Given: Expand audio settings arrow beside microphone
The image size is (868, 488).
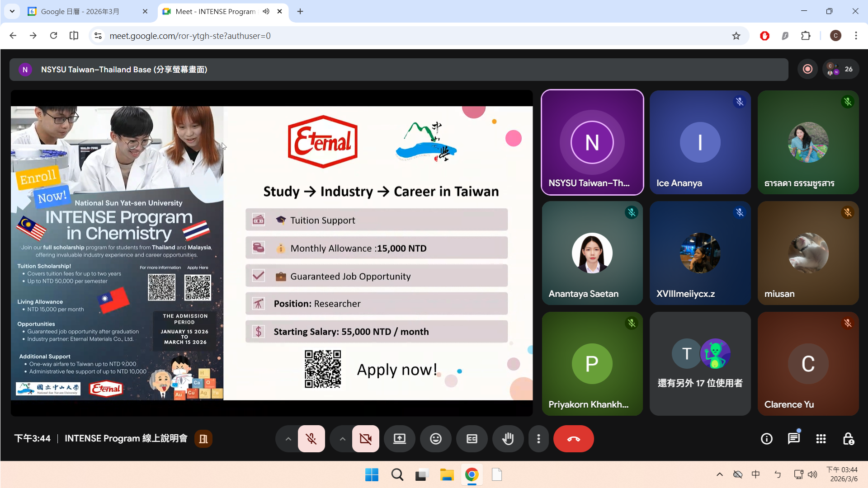Looking at the screenshot, I should point(288,439).
